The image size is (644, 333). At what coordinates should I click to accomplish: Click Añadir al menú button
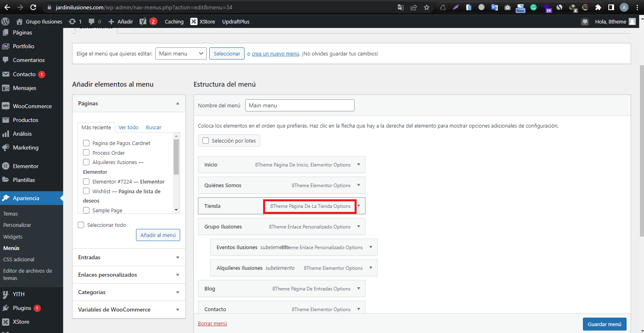click(158, 235)
